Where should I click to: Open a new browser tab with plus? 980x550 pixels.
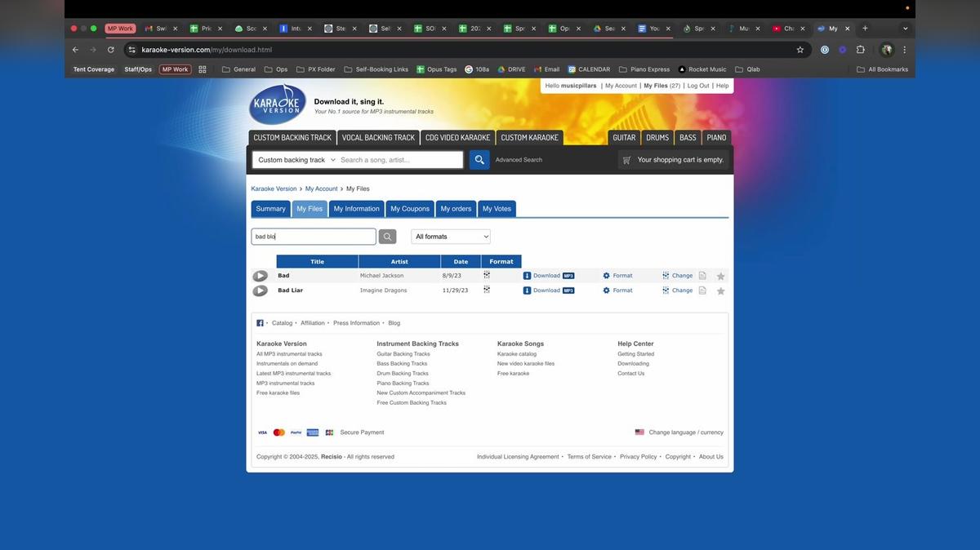pyautogui.click(x=865, y=29)
